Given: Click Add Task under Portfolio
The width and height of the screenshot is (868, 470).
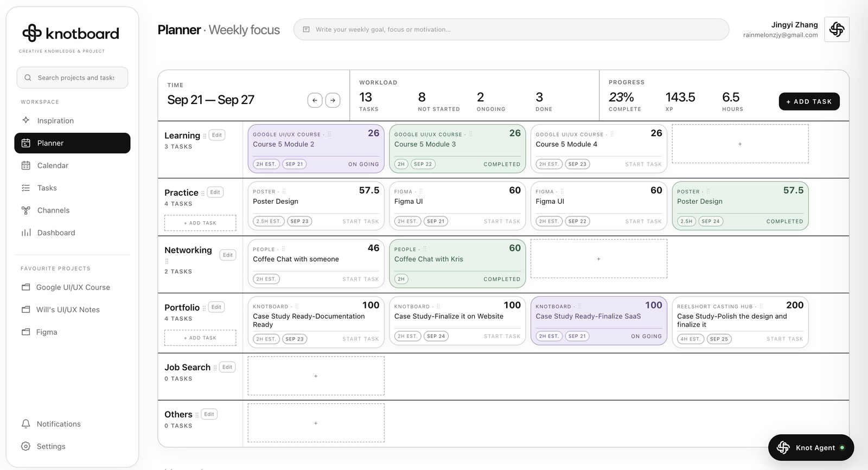Looking at the screenshot, I should click(200, 338).
